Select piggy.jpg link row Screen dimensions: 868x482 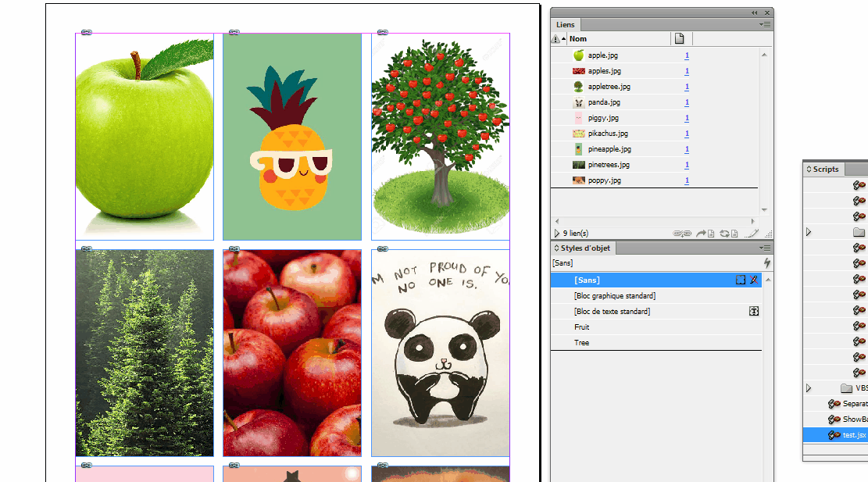point(655,118)
